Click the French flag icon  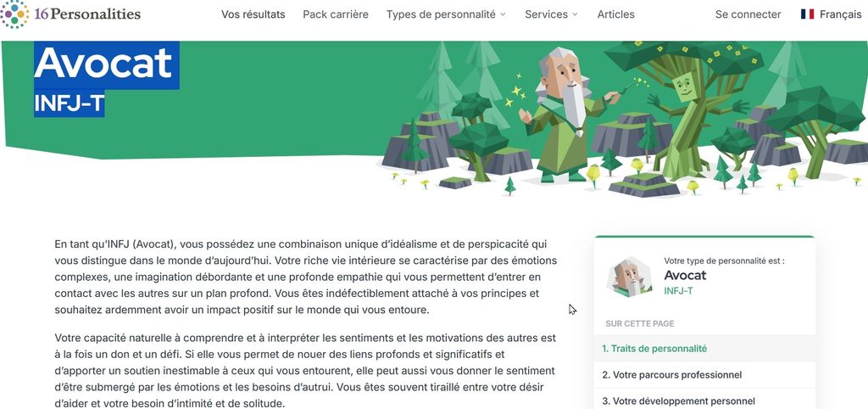pos(807,14)
